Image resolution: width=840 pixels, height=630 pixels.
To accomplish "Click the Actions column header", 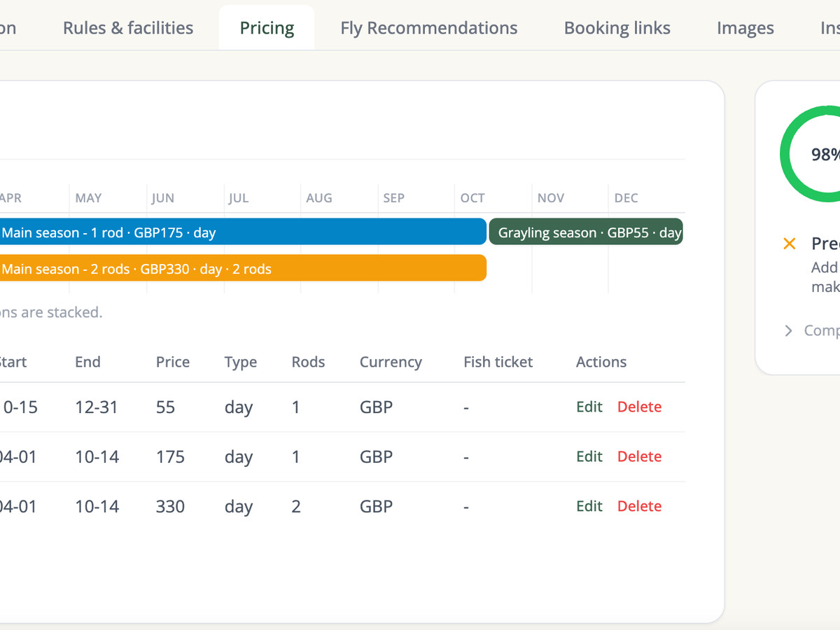I will [601, 362].
